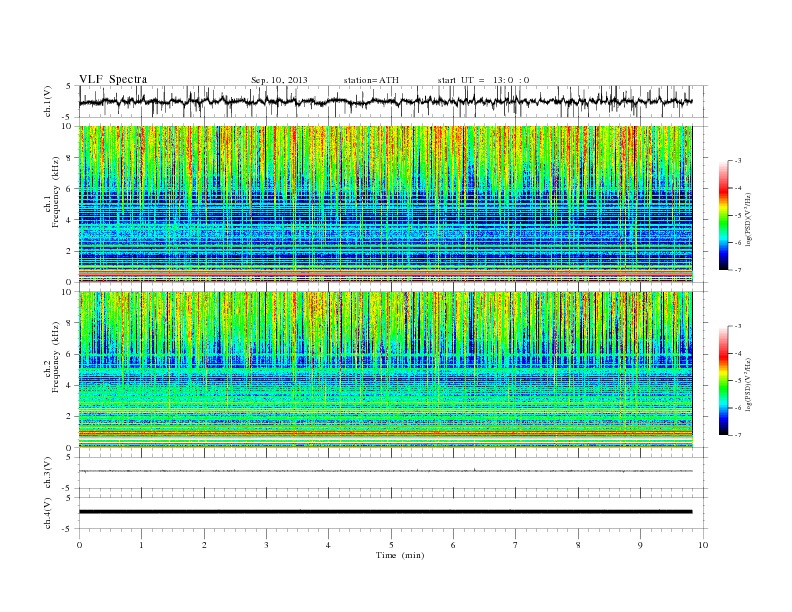
Task: Click the ch.4(V) axis label
Action: (47, 513)
